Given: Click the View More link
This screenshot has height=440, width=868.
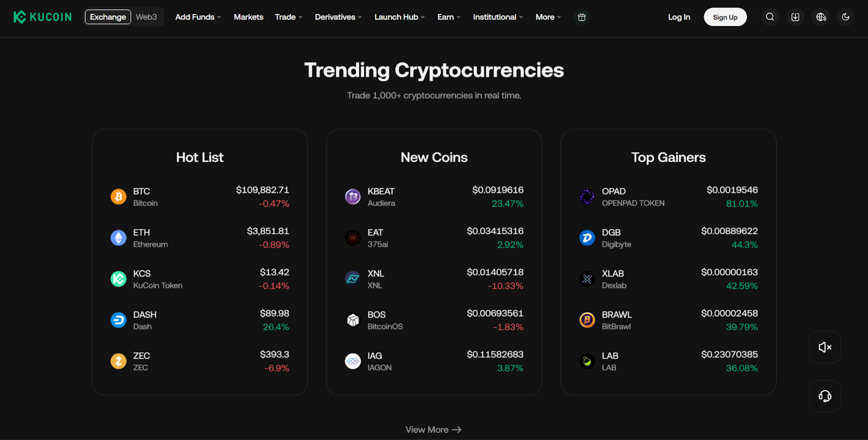Looking at the screenshot, I should 433,429.
